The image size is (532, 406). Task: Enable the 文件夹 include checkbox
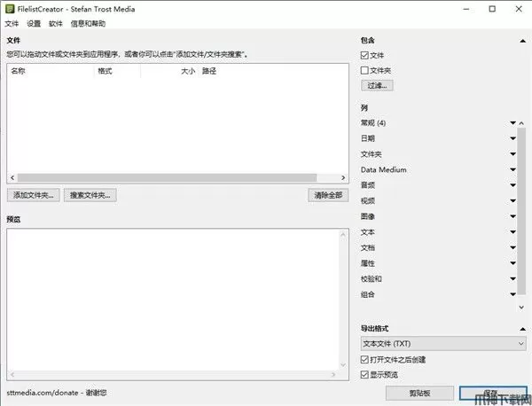(364, 70)
